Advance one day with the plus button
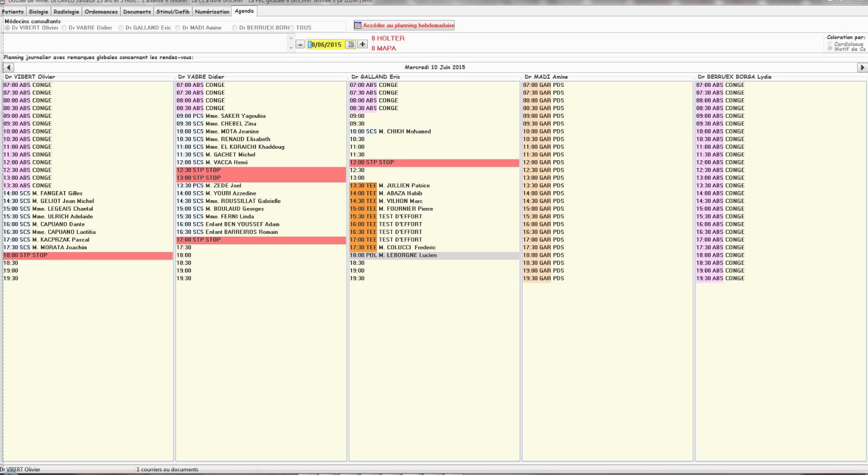The width and height of the screenshot is (868, 475). click(362, 45)
